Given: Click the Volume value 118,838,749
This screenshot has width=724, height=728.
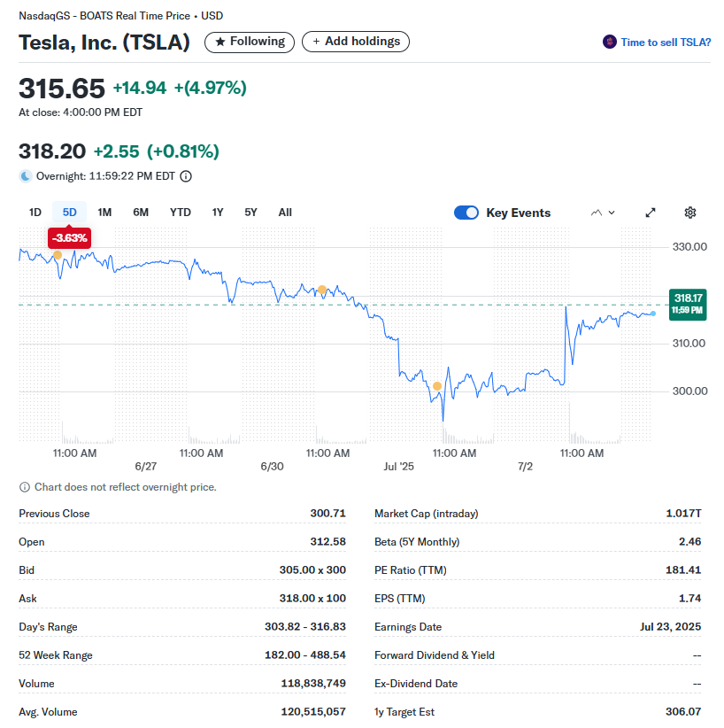Looking at the screenshot, I should (313, 683).
